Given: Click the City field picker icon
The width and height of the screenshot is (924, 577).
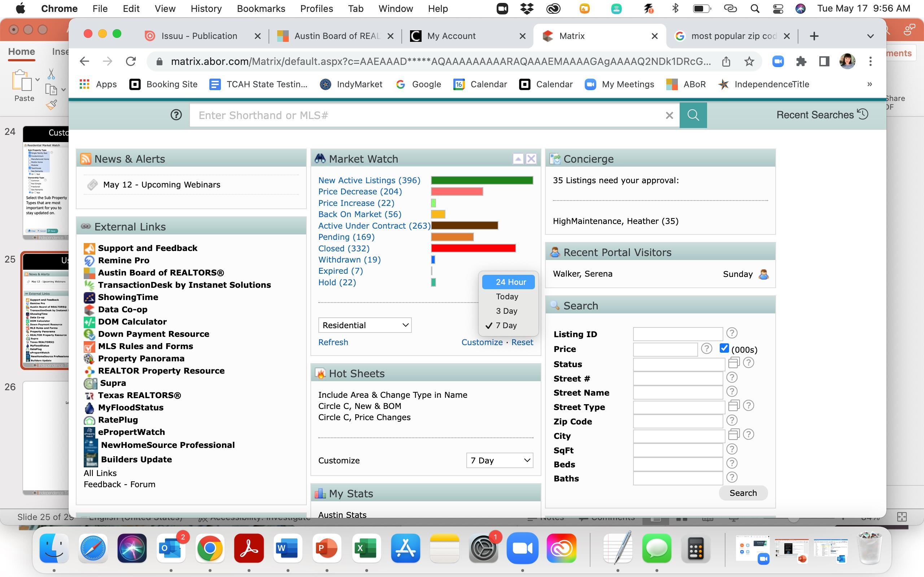Looking at the screenshot, I should (733, 434).
